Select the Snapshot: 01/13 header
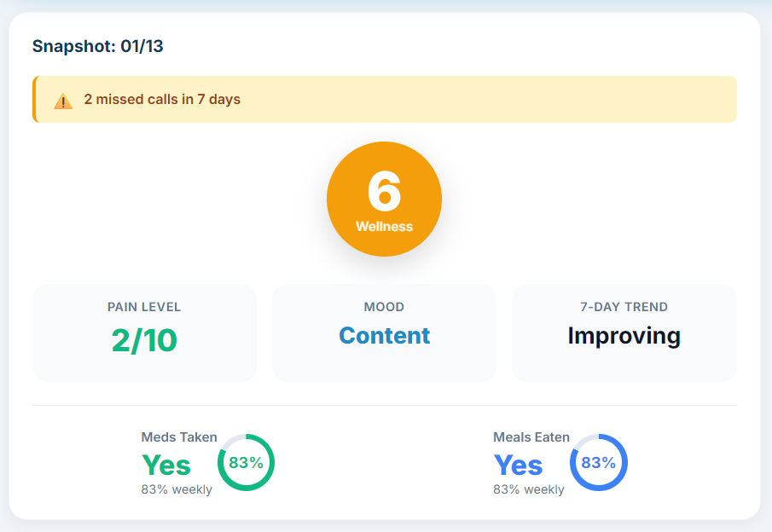The image size is (772, 532). pos(97,46)
